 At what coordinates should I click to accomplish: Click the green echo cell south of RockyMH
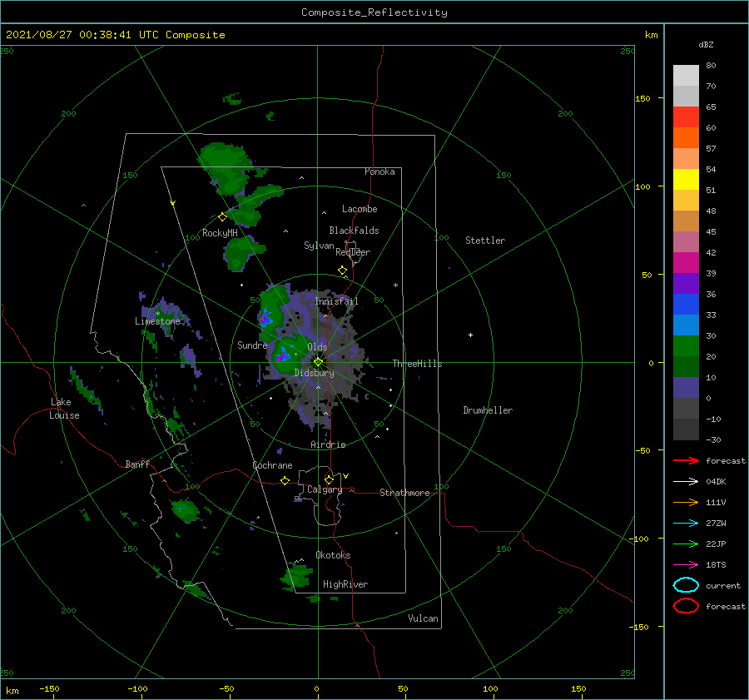[x=241, y=254]
